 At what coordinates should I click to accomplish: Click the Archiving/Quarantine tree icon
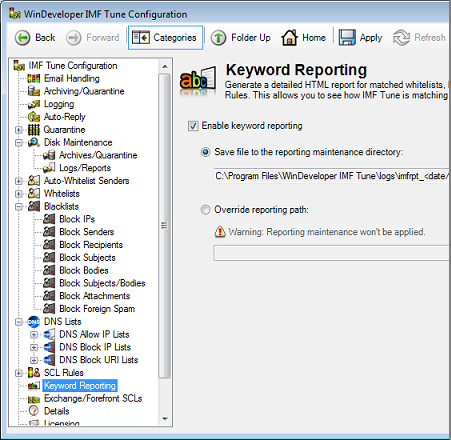[34, 91]
